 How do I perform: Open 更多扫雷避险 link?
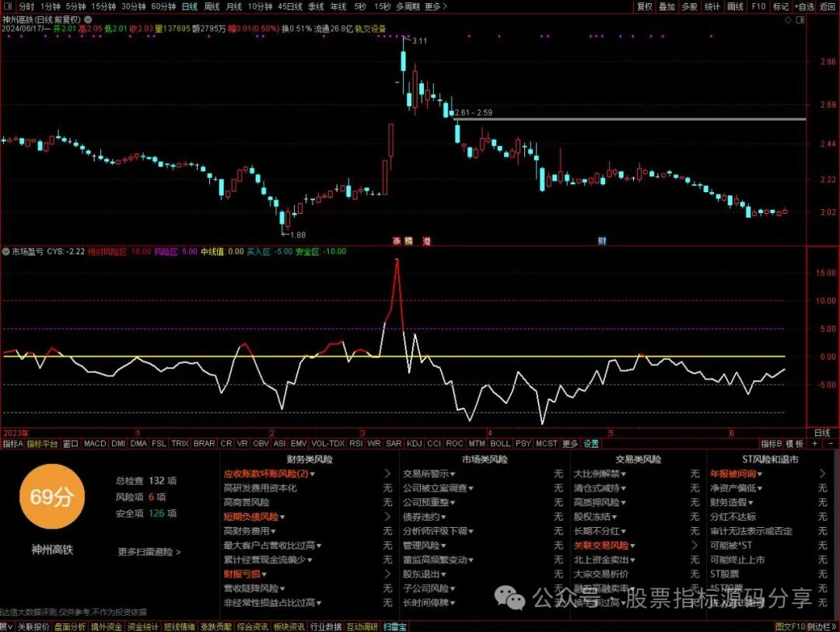point(149,551)
